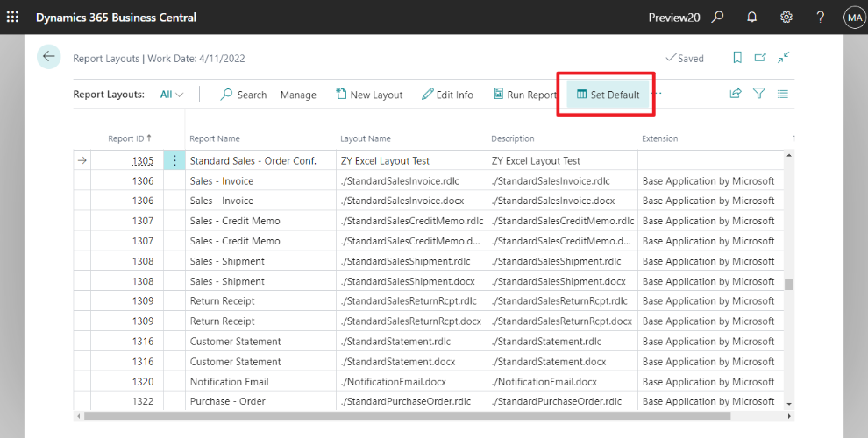
Task: Open the settings gear
Action: [786, 18]
